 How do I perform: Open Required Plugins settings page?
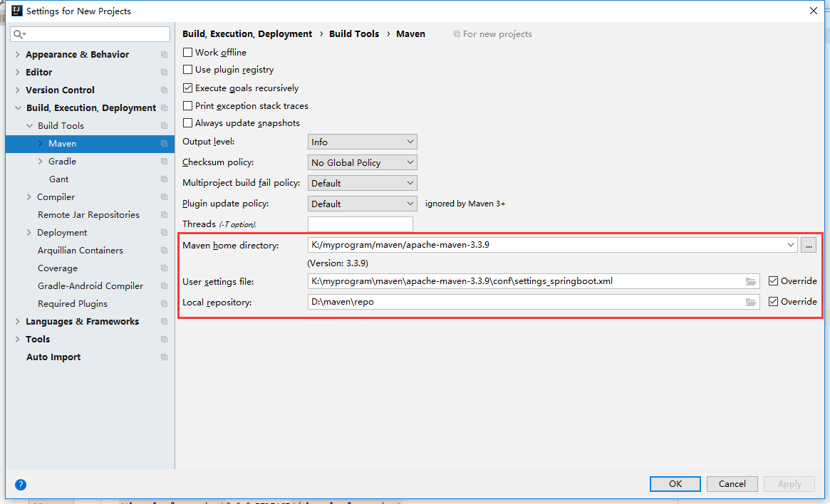73,304
